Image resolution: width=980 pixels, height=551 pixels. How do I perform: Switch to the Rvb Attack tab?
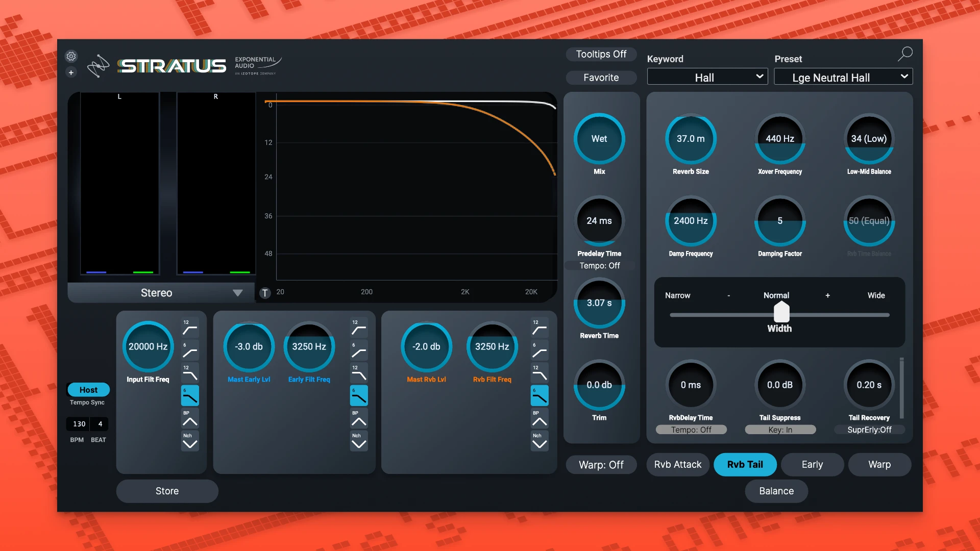[677, 464]
